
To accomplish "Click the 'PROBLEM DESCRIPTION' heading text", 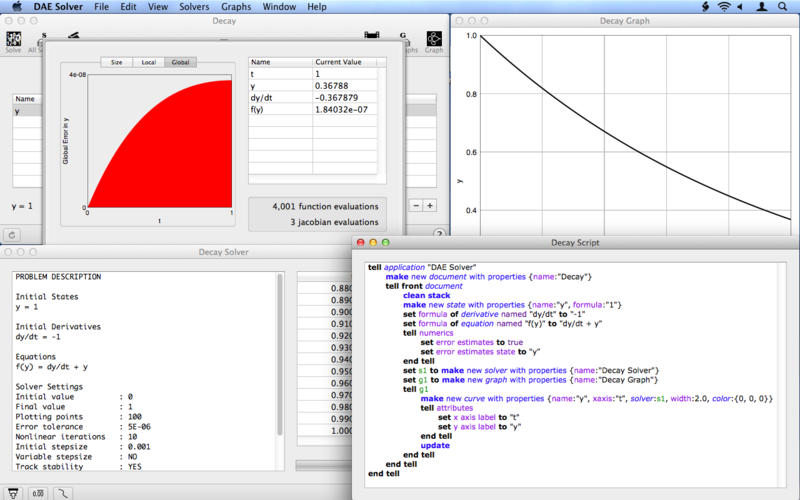I will (58, 277).
